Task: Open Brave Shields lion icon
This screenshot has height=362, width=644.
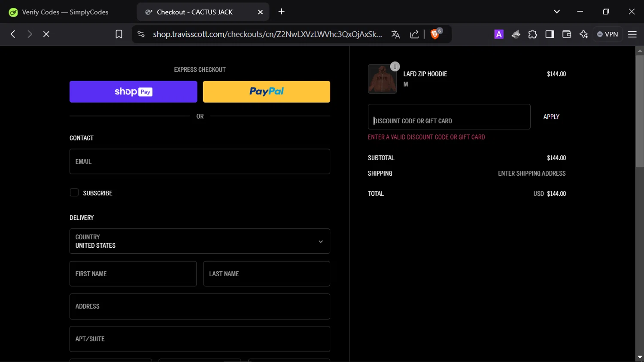Action: pyautogui.click(x=435, y=34)
